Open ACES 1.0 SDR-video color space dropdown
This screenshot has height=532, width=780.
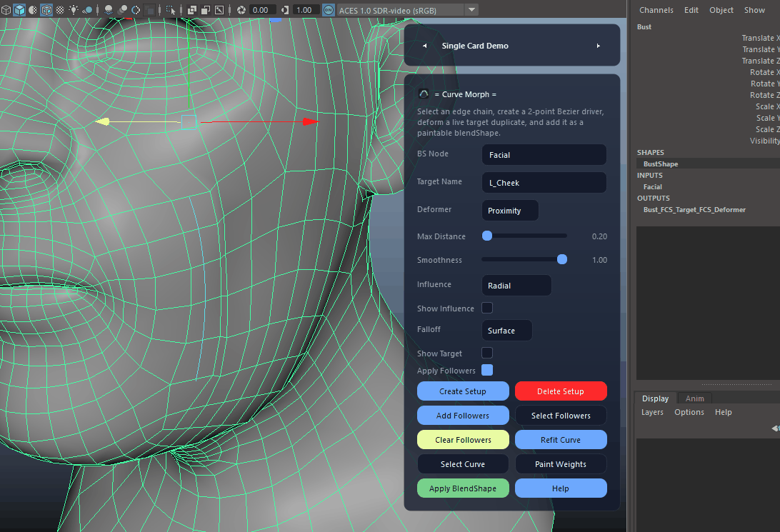407,10
